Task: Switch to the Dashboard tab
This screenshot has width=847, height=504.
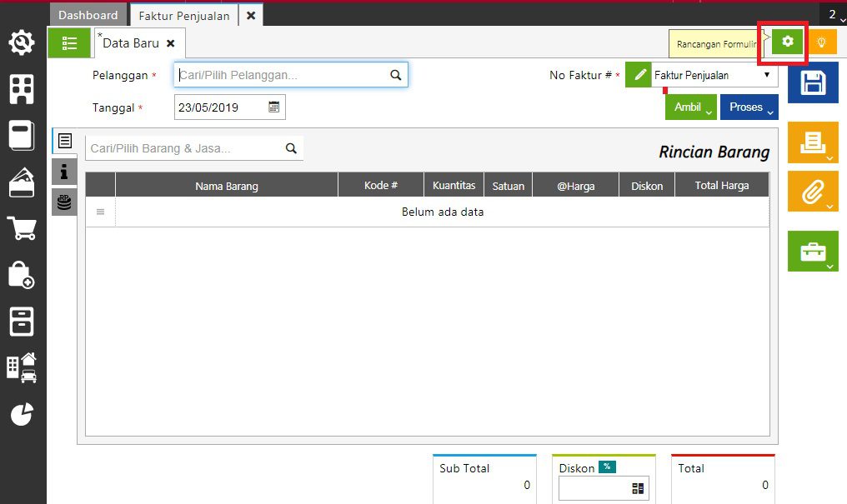Action: 88,15
